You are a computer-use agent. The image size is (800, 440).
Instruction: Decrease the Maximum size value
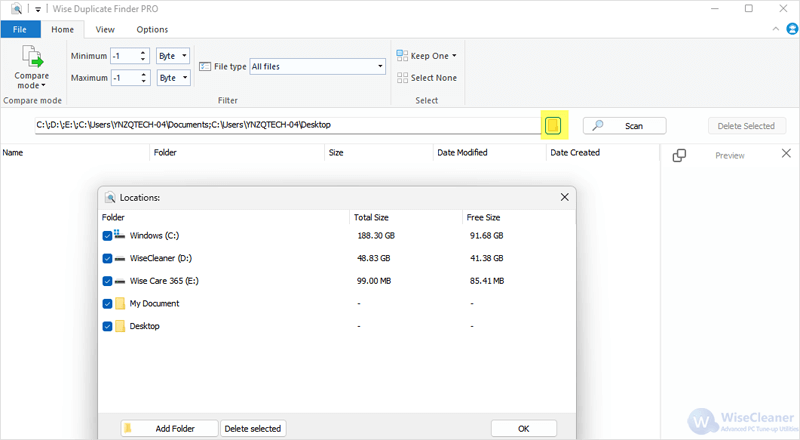point(143,81)
